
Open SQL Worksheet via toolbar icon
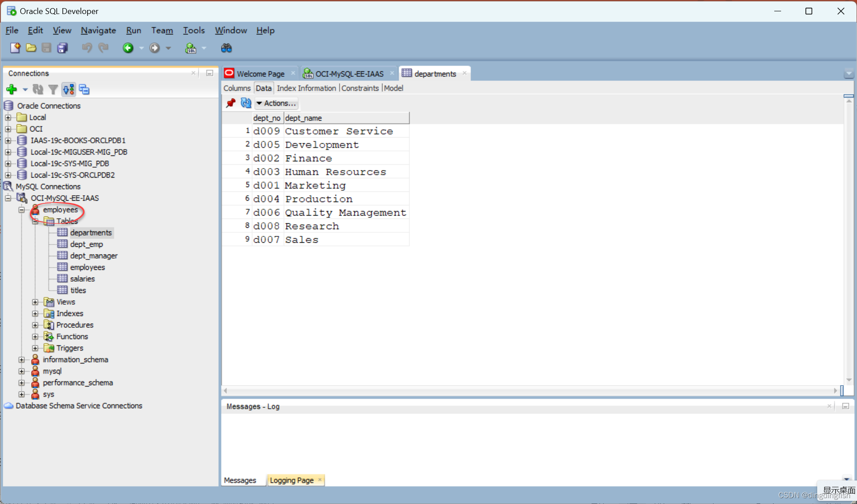191,48
